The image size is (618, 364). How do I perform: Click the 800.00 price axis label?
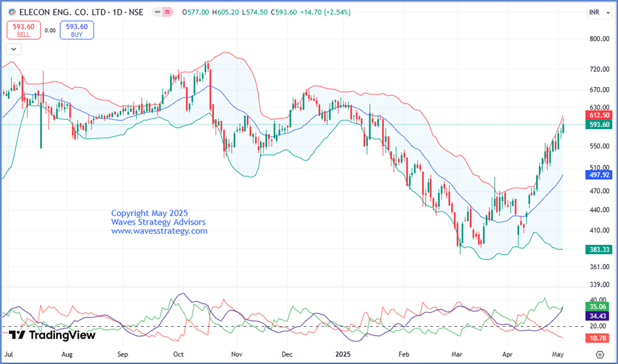coord(600,39)
